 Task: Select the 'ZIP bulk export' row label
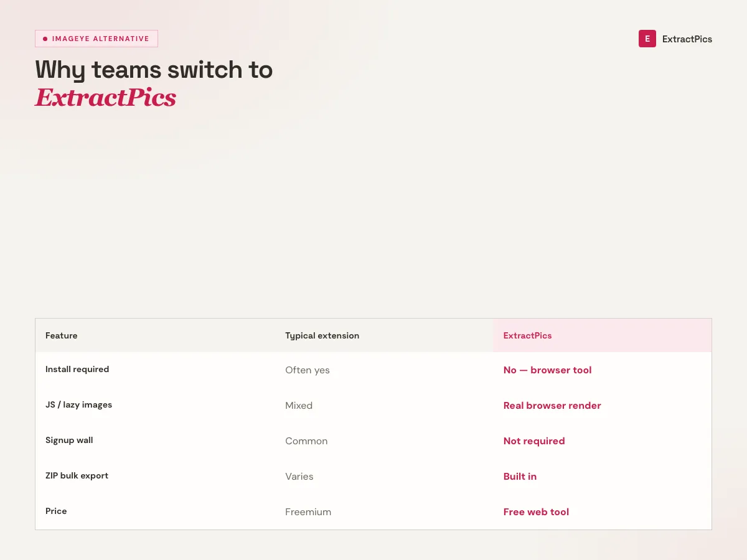[77, 476]
